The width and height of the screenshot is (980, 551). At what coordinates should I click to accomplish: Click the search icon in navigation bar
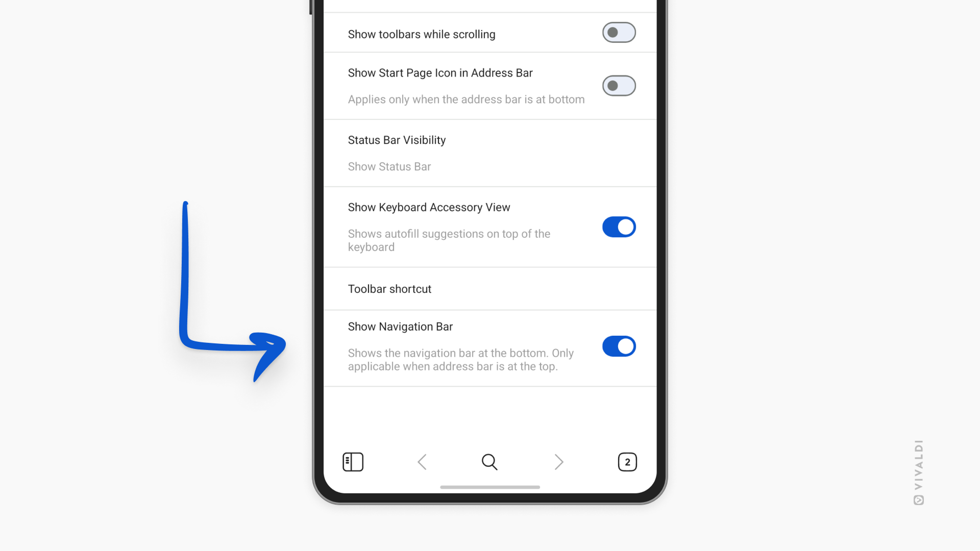click(489, 462)
